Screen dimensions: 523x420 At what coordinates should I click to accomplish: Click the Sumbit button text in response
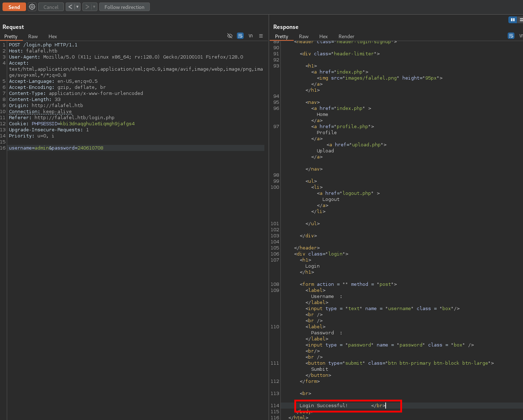320,369
